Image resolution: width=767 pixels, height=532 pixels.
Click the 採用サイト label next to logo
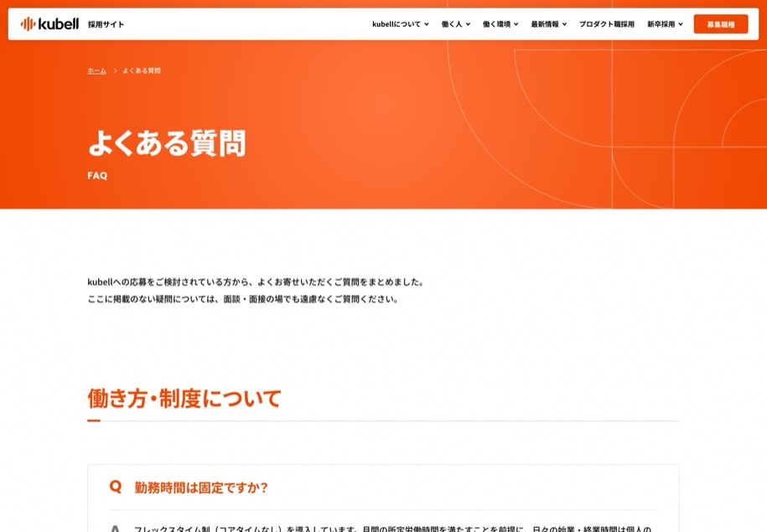click(x=106, y=24)
